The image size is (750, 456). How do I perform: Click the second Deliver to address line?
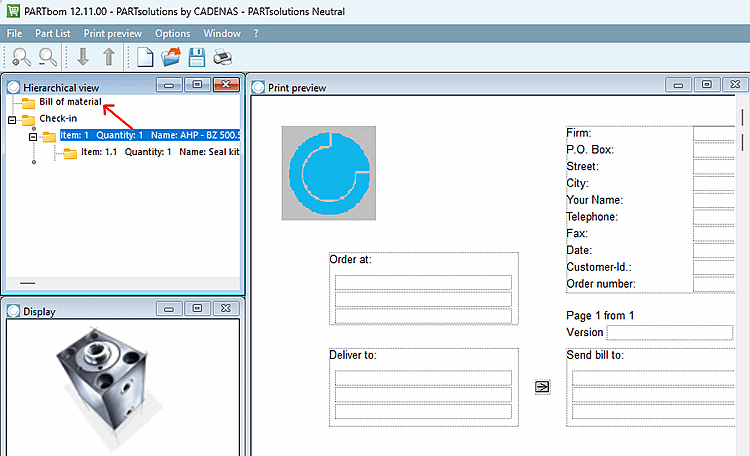(x=423, y=395)
